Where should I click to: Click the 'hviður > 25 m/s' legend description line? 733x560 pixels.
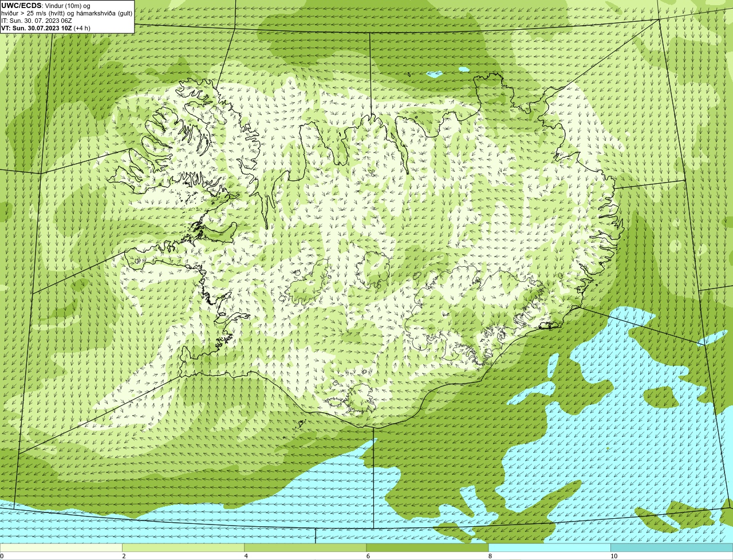point(66,13)
